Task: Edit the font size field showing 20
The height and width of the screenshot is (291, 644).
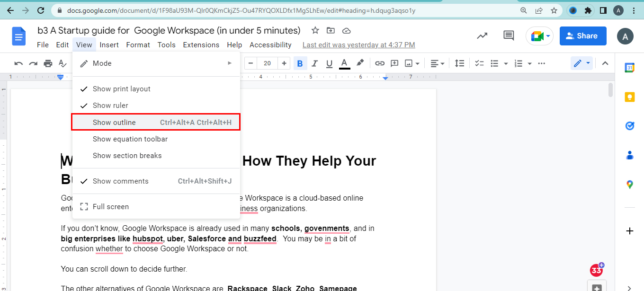Action: [267, 63]
